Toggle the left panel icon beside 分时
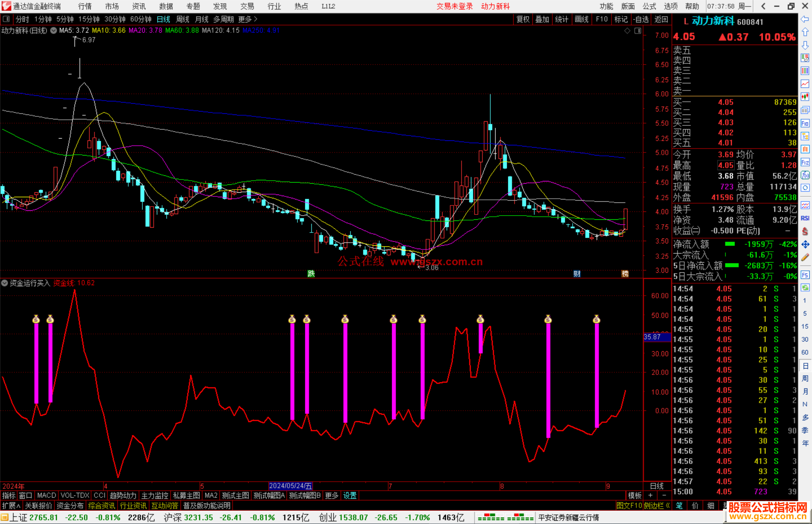This screenshot has width=812, height=524. tap(6, 19)
